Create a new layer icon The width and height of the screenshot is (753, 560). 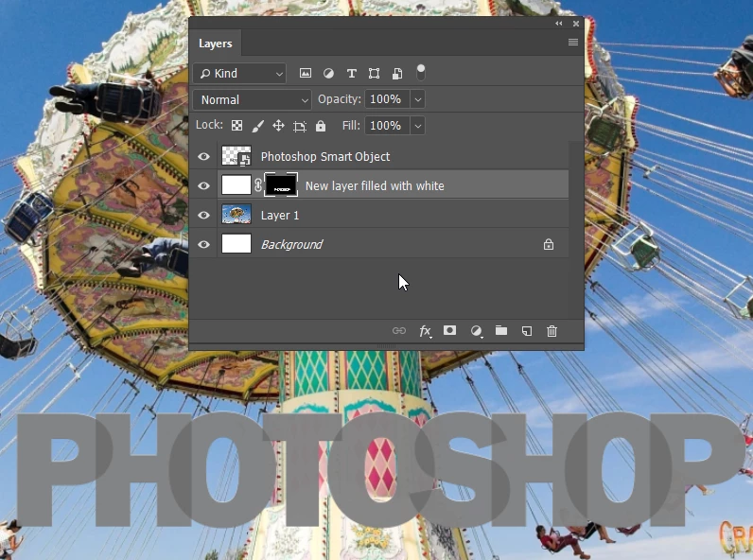click(x=527, y=331)
